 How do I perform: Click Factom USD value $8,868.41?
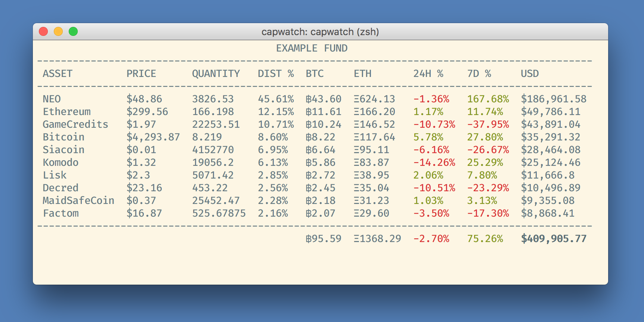coord(548,213)
